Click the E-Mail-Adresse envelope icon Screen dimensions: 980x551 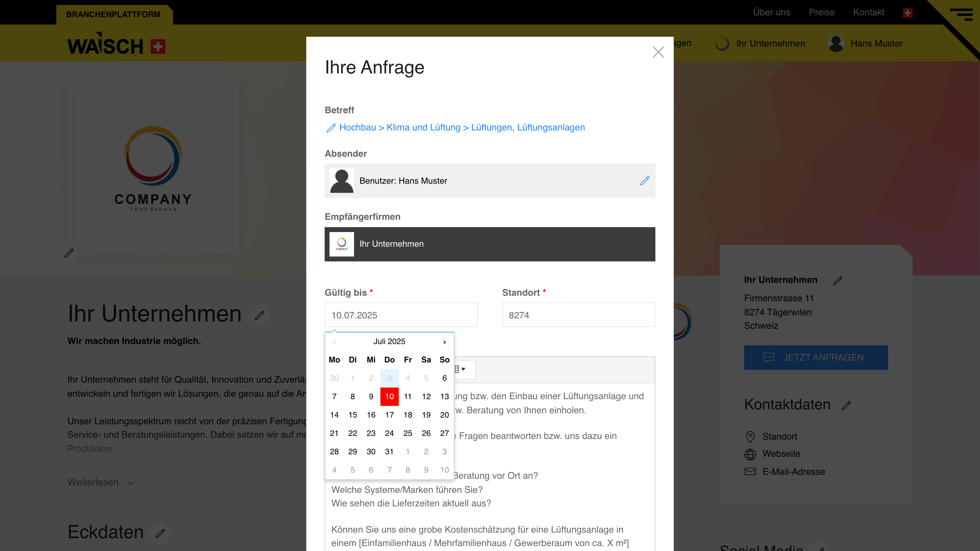pyautogui.click(x=750, y=471)
